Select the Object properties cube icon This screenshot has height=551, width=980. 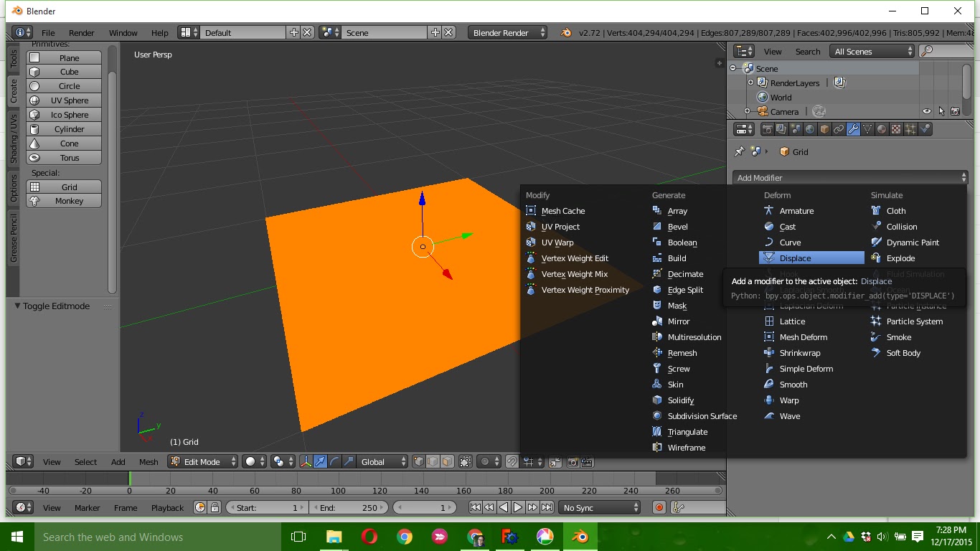(824, 128)
